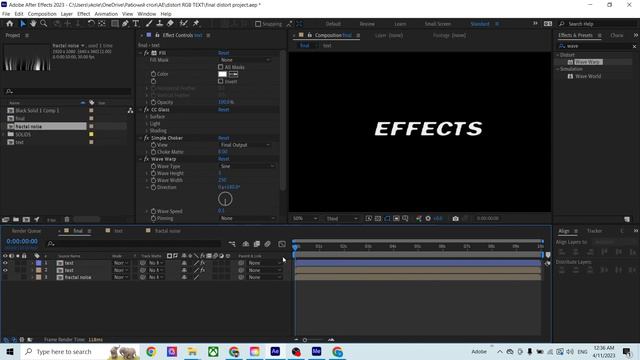Select the Learn workspace
640x360 pixels.
pos(400,24)
